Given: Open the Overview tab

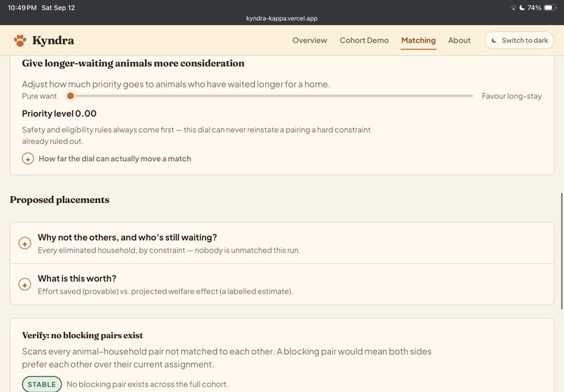Looking at the screenshot, I should click(309, 41).
